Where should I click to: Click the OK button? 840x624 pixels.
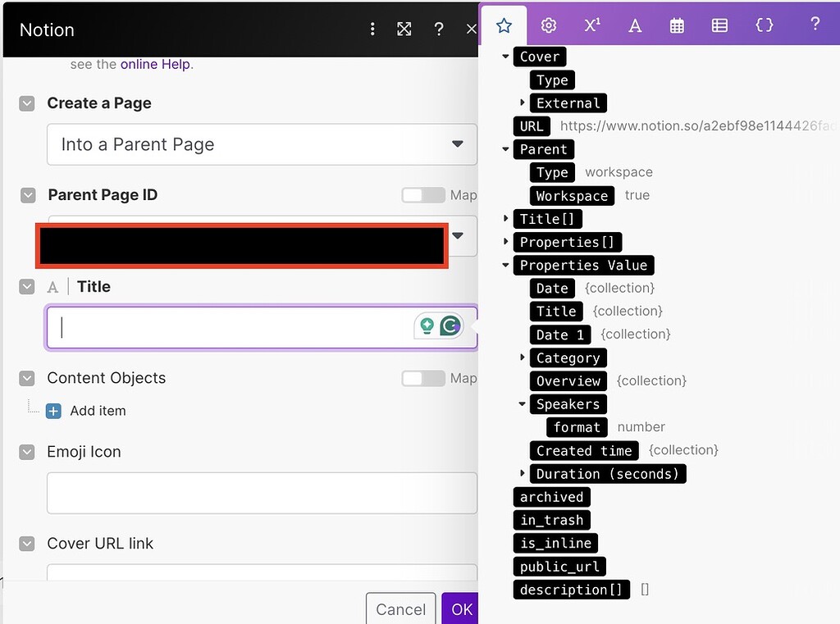(x=459, y=608)
